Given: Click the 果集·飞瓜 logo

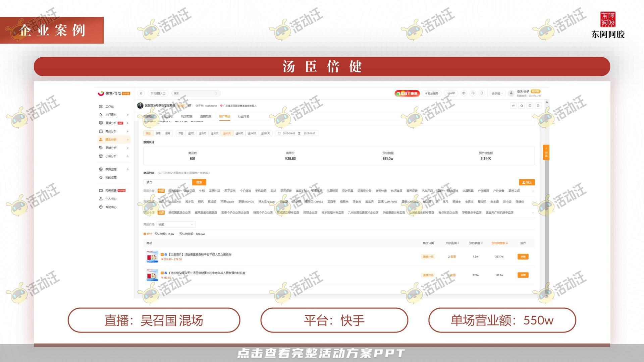Looking at the screenshot, I should tap(113, 93).
